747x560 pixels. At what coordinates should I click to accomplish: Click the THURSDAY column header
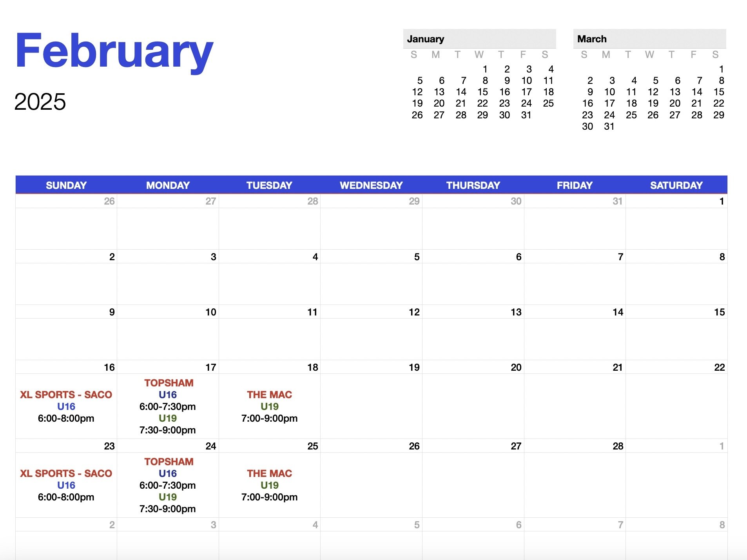coord(473,185)
